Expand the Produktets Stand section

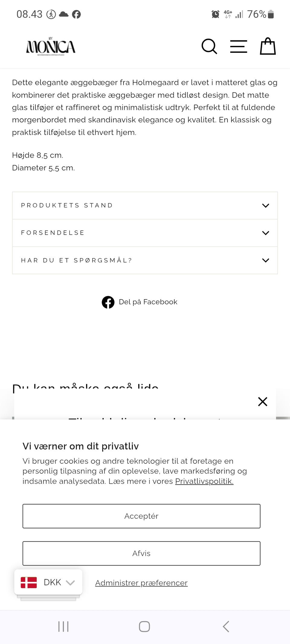[x=145, y=206]
